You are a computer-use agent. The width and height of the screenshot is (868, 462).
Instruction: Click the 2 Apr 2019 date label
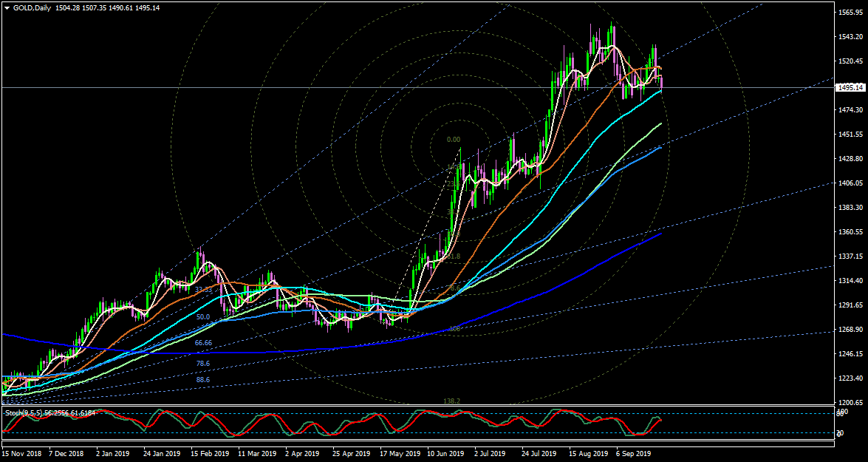(x=304, y=454)
